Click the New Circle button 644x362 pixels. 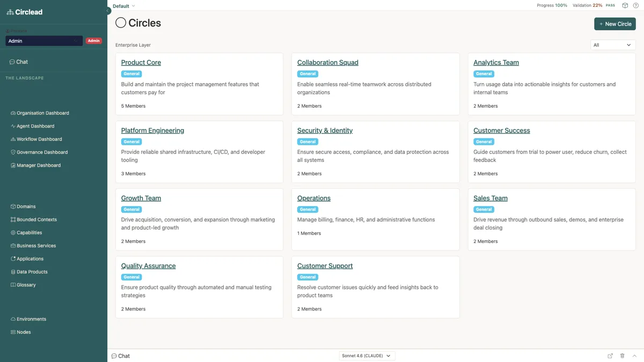(615, 24)
